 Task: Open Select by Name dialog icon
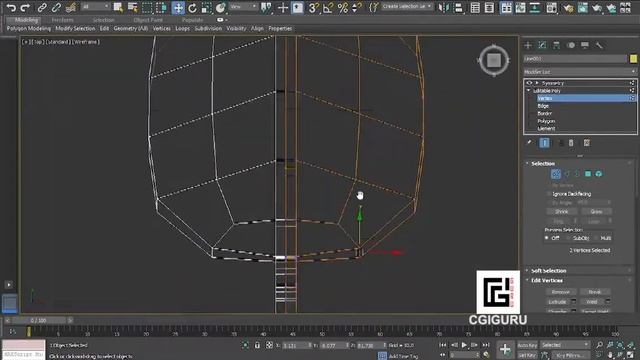(133, 7)
